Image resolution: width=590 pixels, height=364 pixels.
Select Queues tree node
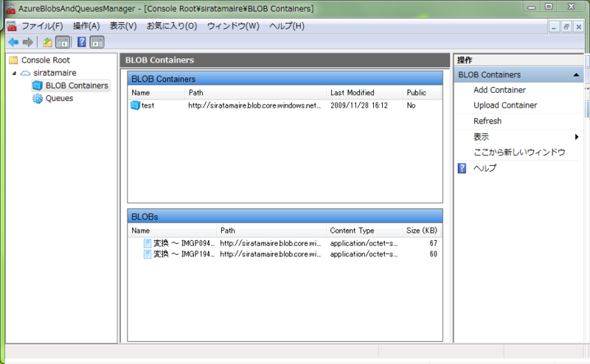60,99
